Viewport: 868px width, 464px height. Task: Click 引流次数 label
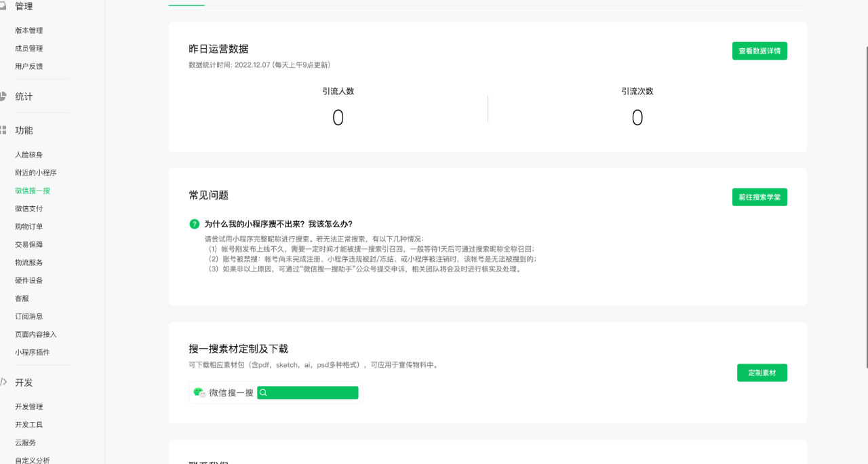coord(637,91)
